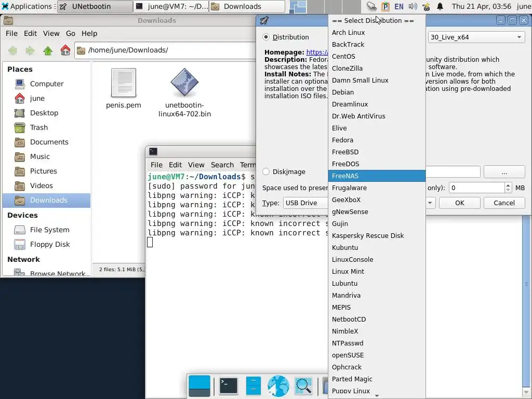Open Help menu in Downloads file manager
The height and width of the screenshot is (399, 532).
[x=89, y=33]
